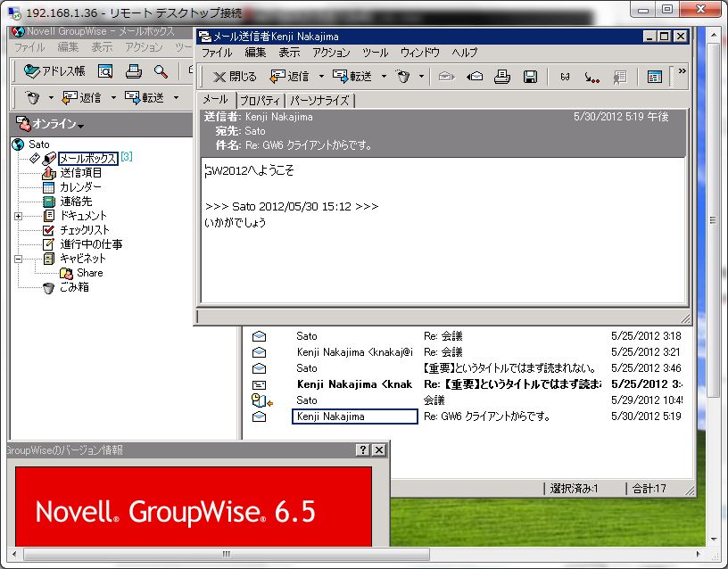Viewport: 728px width, 569px height.
Task: Select the メール tab
Action: pyautogui.click(x=215, y=100)
